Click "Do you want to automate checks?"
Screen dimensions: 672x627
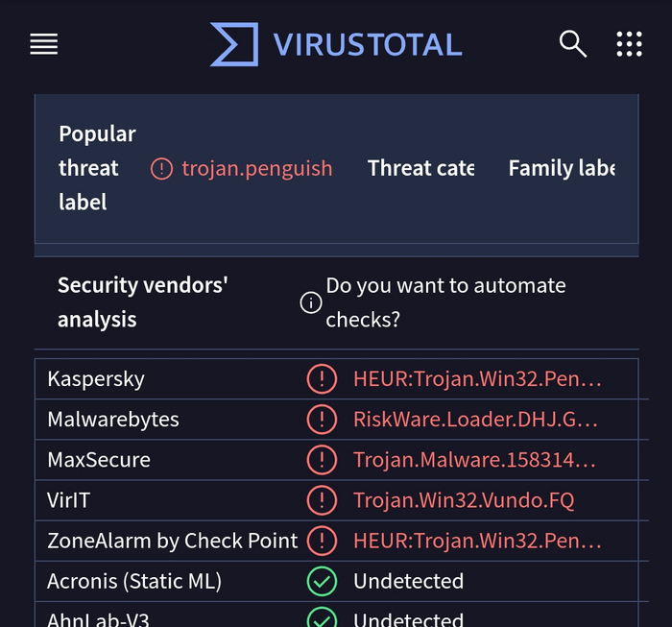tap(445, 302)
